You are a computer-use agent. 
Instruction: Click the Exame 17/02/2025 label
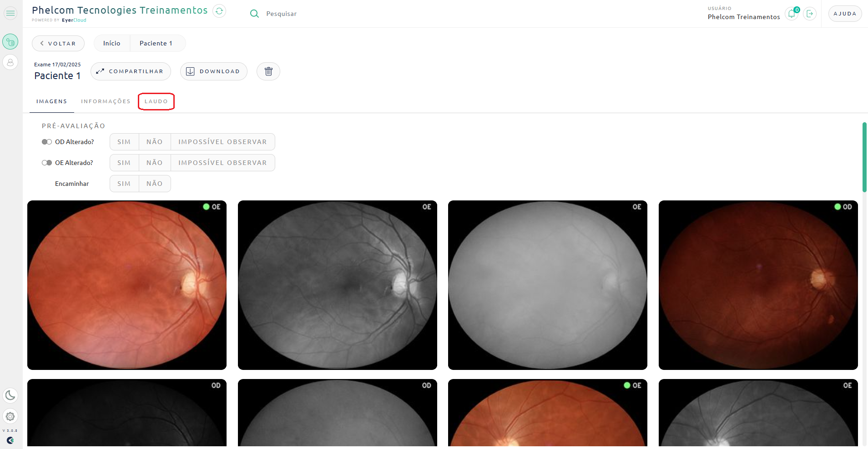(57, 65)
